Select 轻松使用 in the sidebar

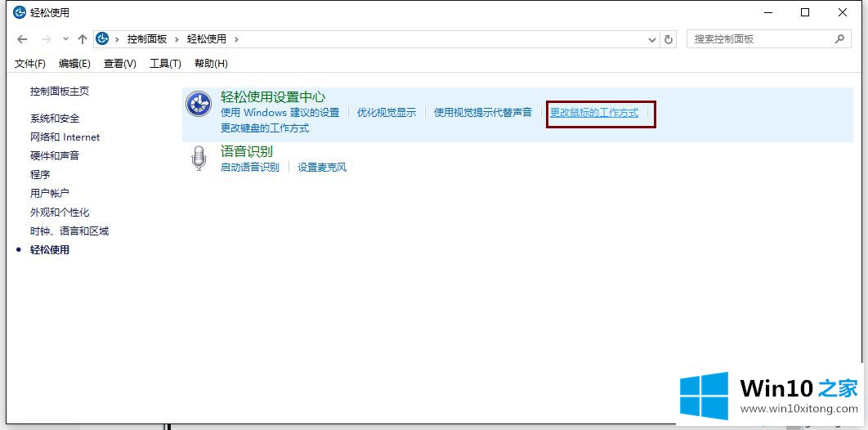click(50, 250)
